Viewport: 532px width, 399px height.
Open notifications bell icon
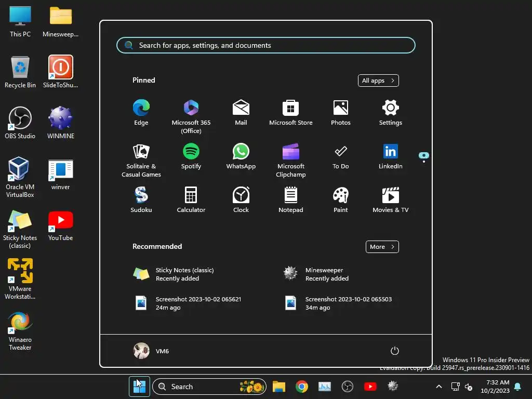[x=518, y=387]
